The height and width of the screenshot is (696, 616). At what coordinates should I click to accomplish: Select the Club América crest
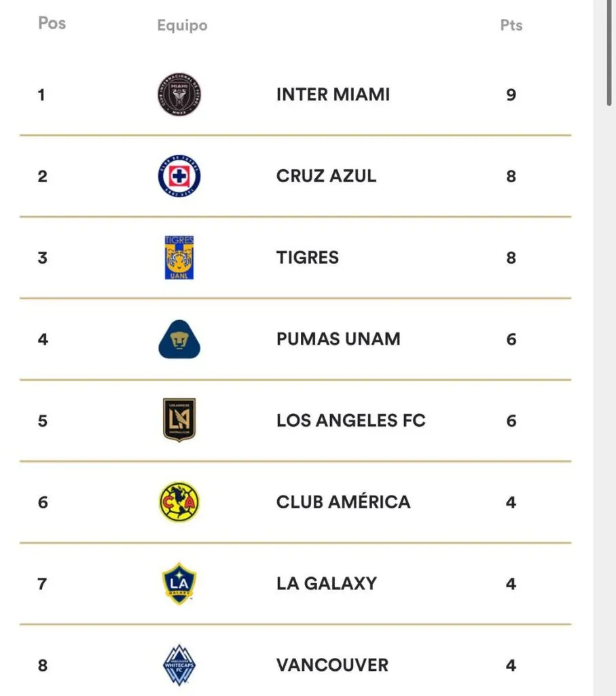pos(179,502)
